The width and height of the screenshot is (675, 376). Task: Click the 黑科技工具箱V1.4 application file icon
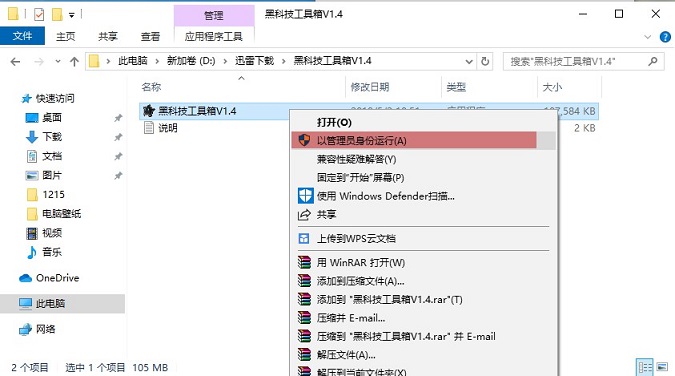[149, 111]
